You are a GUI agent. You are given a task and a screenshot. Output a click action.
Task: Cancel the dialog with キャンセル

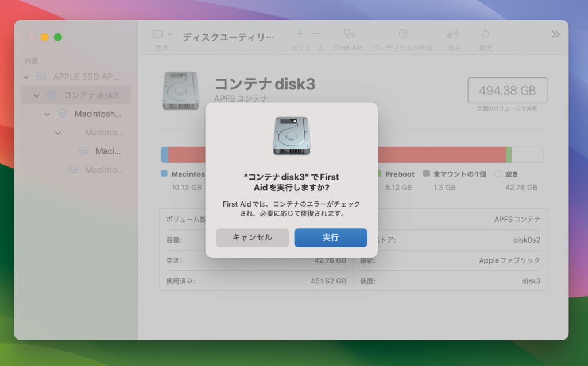coord(252,237)
